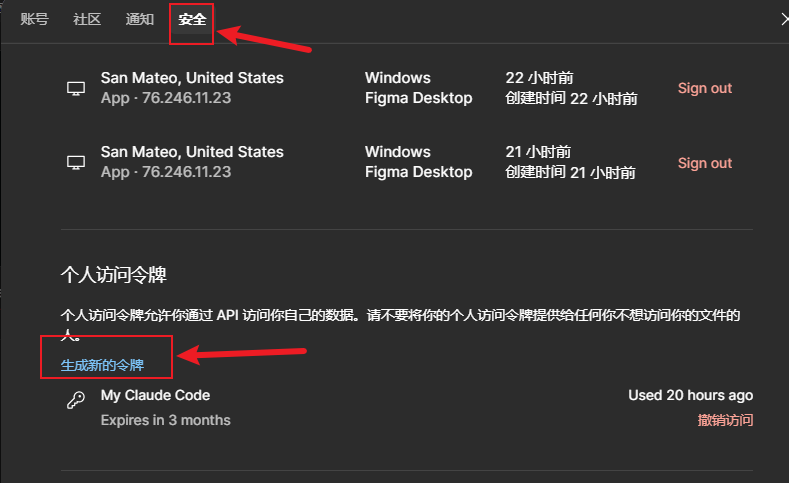Click the key icon beside My Claude Code
The width and height of the screenshot is (789, 483).
(76, 400)
